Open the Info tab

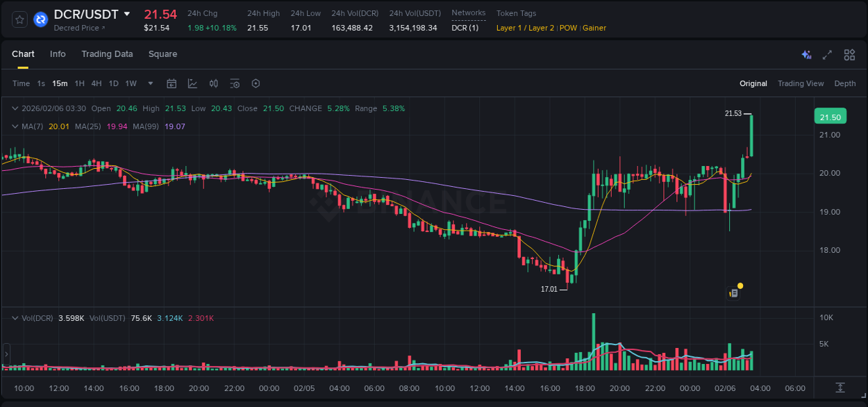click(58, 54)
